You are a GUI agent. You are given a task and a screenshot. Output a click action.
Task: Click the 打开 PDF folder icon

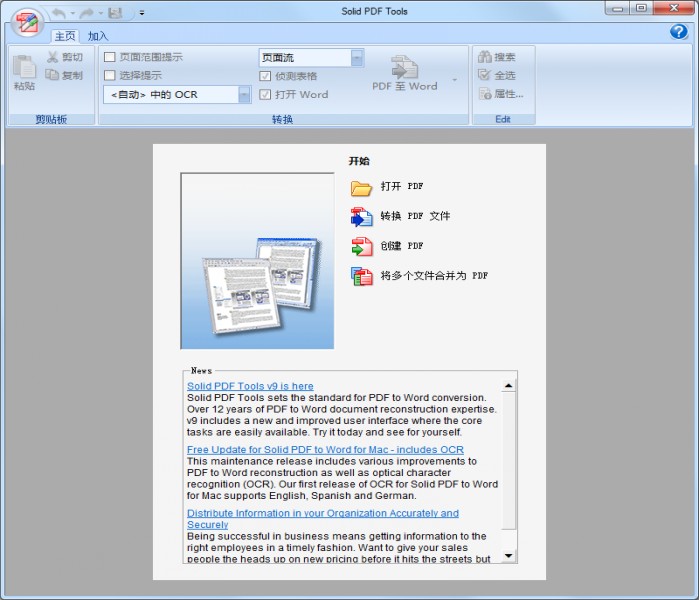coord(361,188)
